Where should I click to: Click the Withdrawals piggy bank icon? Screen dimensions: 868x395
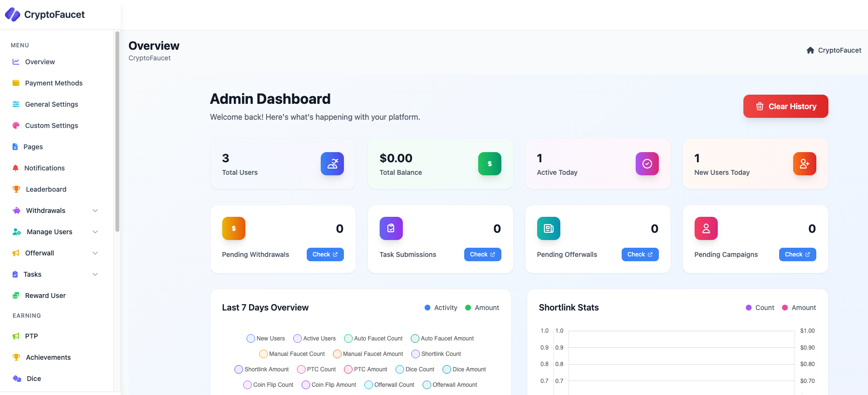pos(16,211)
